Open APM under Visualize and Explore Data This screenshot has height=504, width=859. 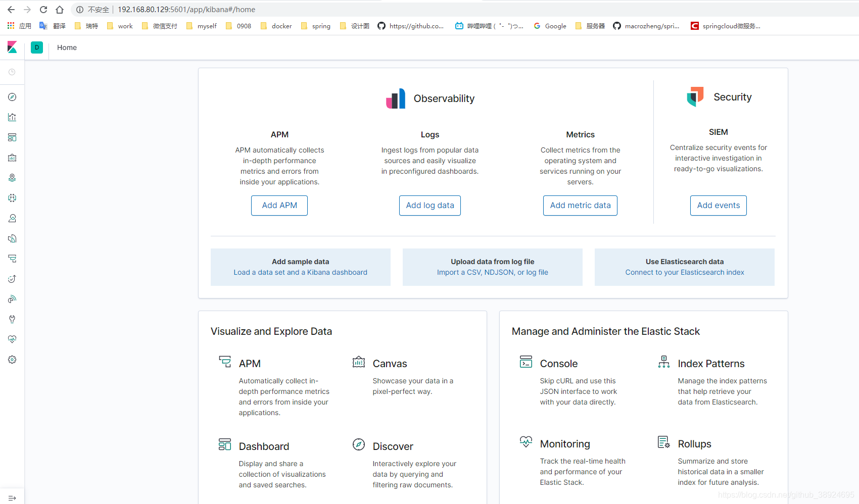pyautogui.click(x=250, y=364)
